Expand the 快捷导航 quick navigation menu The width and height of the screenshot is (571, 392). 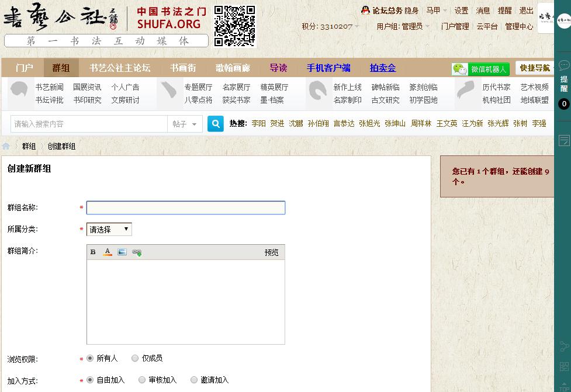click(x=535, y=68)
